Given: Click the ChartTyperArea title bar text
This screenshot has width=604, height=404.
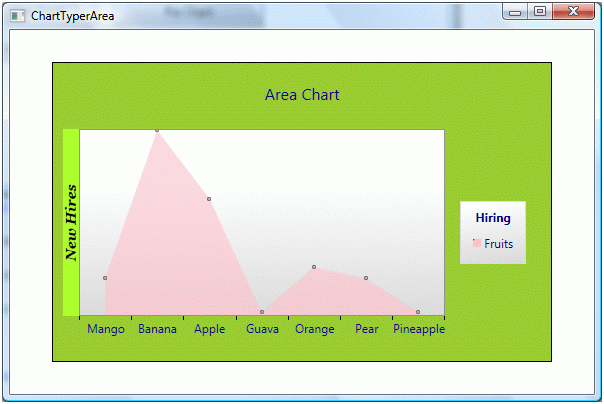Looking at the screenshot, I should pyautogui.click(x=72, y=16).
